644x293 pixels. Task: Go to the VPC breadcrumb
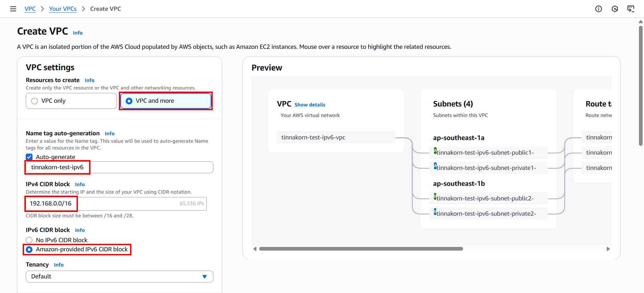click(x=30, y=9)
